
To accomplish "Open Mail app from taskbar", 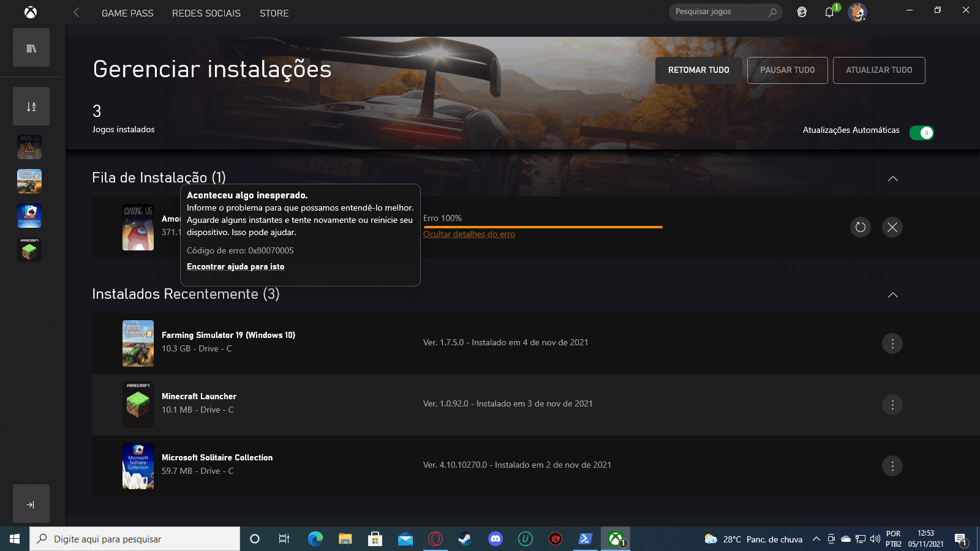I will 405,539.
